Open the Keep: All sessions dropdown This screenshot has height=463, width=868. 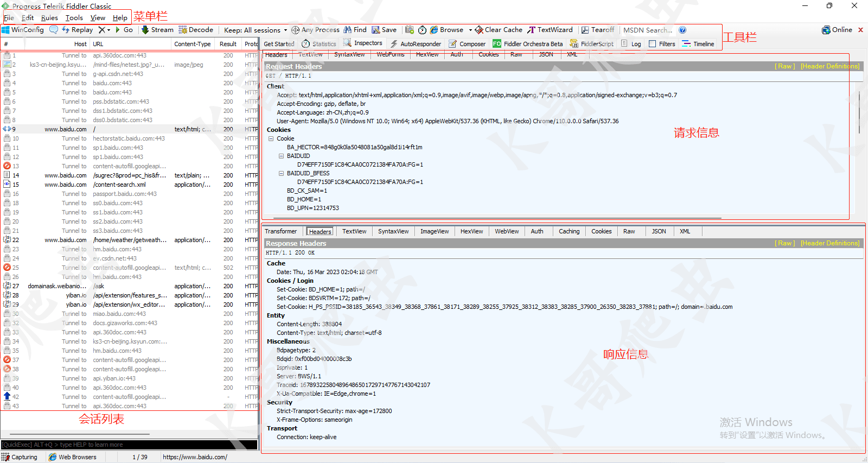[256, 30]
